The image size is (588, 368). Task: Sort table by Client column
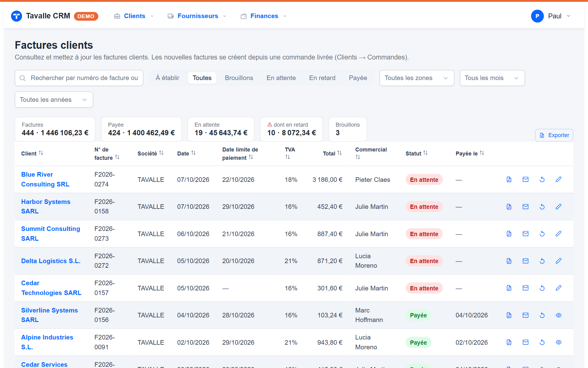(32, 153)
